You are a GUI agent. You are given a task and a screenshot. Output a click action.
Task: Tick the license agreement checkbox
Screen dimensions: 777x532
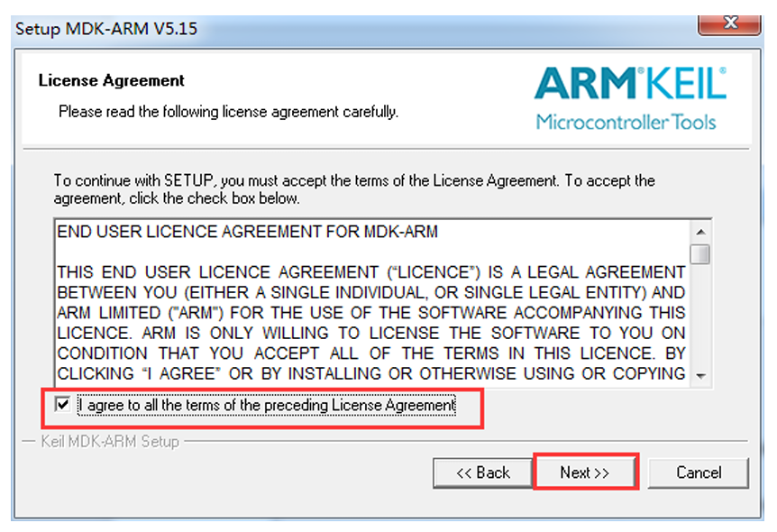(62, 405)
